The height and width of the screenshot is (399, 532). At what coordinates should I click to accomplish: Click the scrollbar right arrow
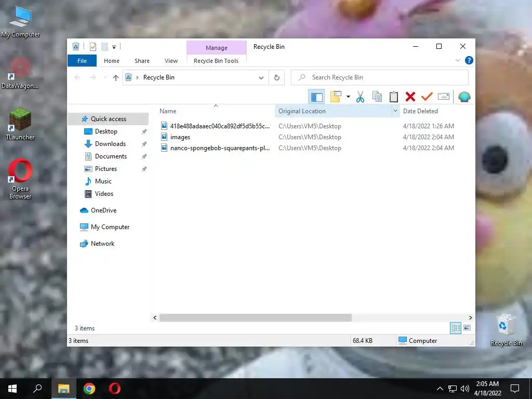click(470, 317)
